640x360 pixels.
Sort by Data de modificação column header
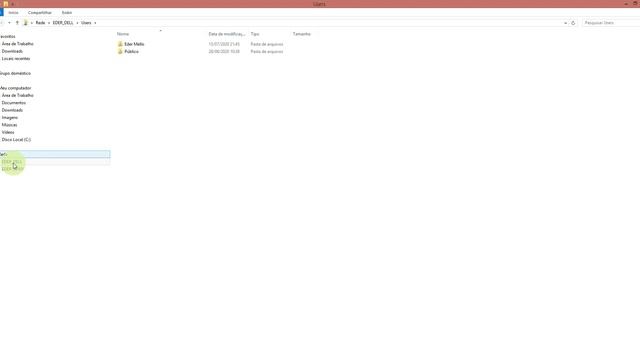(x=227, y=34)
